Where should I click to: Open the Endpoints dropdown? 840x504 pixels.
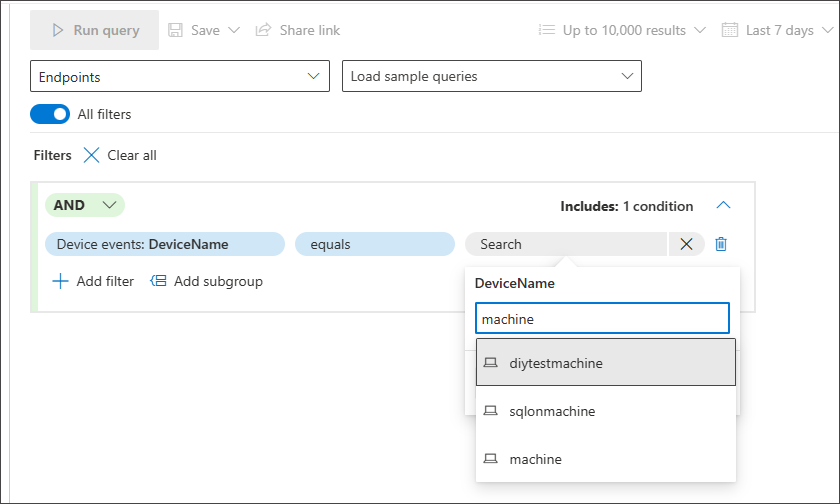point(180,76)
